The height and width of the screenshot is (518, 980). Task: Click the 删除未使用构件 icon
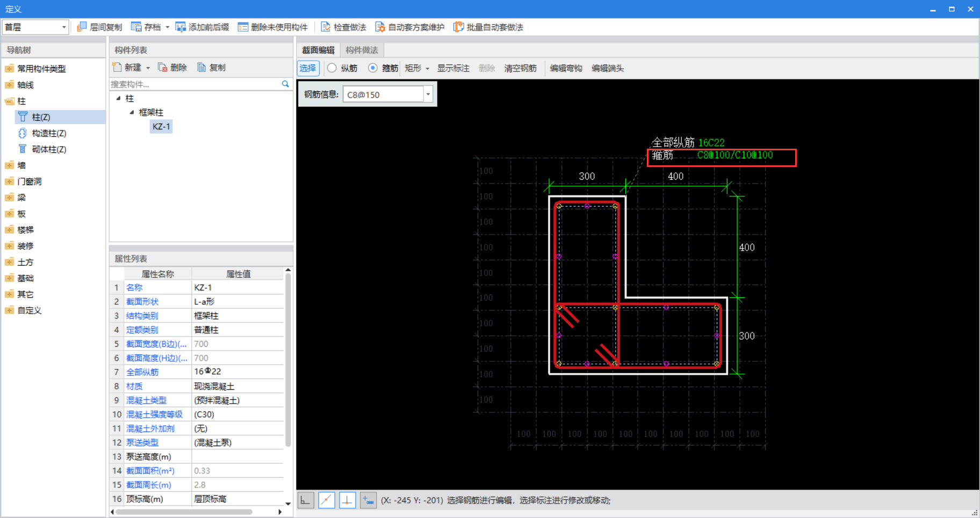tap(243, 27)
